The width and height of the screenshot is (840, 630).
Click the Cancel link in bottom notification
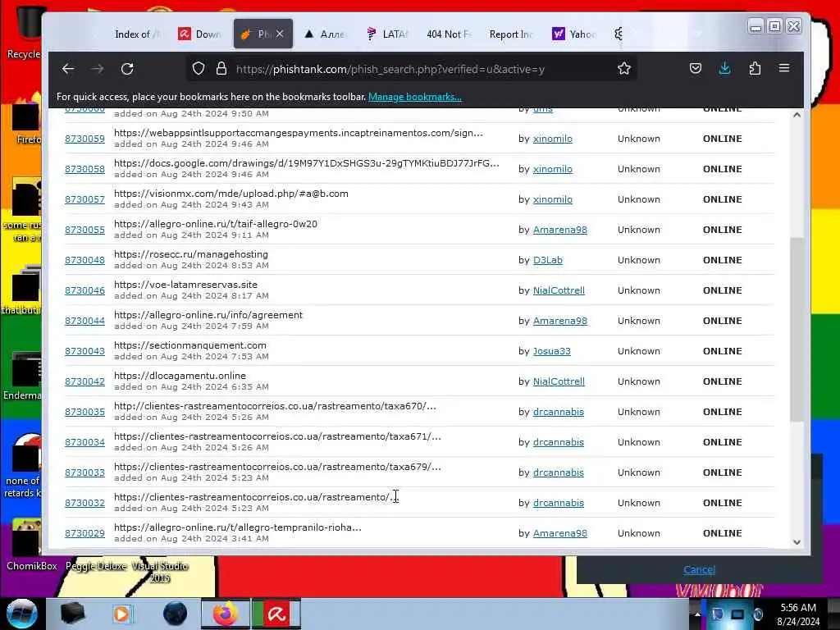tap(699, 570)
